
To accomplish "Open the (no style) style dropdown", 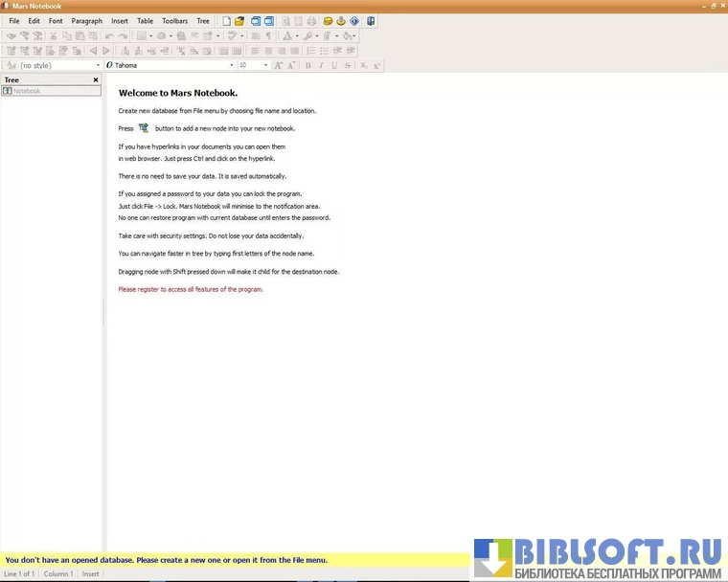I will (98, 65).
